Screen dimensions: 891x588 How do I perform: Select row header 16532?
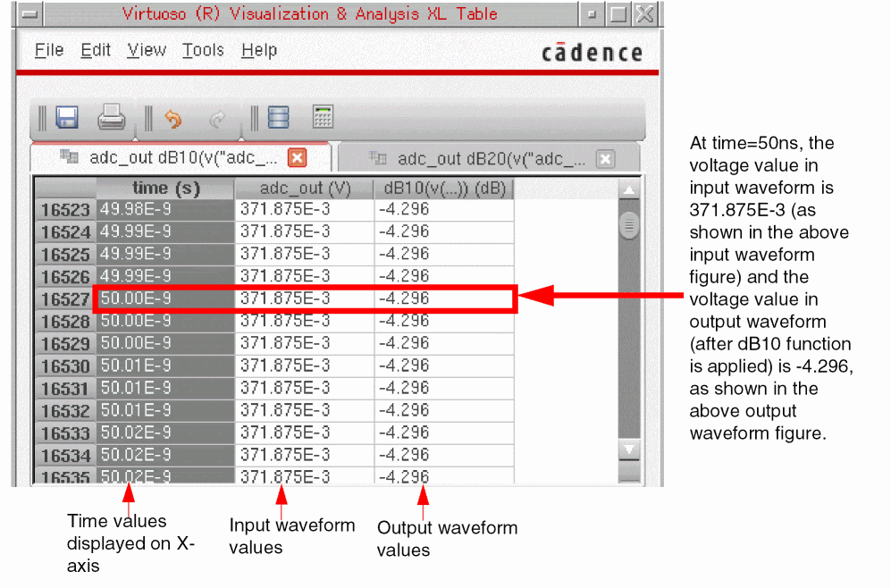click(x=65, y=411)
